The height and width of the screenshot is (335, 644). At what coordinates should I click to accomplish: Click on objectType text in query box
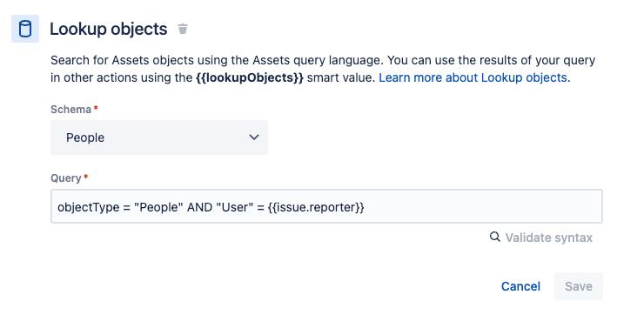pyautogui.click(x=88, y=207)
